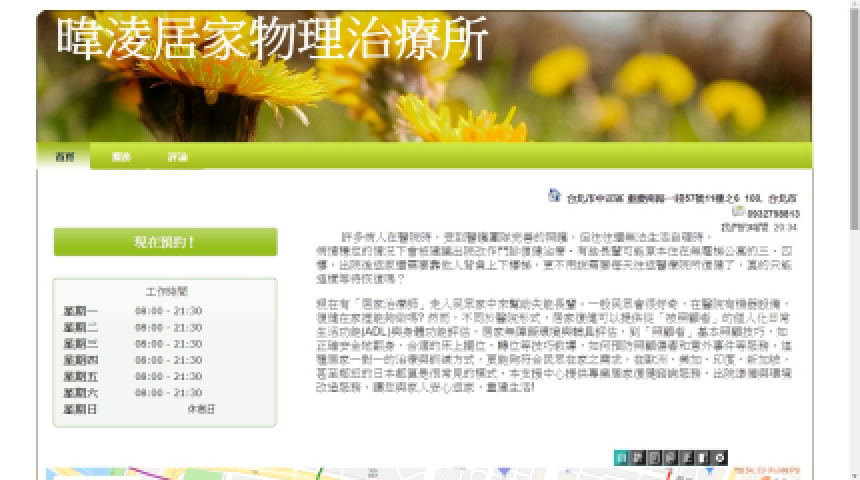This screenshot has height=480, width=860.
Task: Click the sixth icon in the bottom toolbar
Action: click(701, 458)
